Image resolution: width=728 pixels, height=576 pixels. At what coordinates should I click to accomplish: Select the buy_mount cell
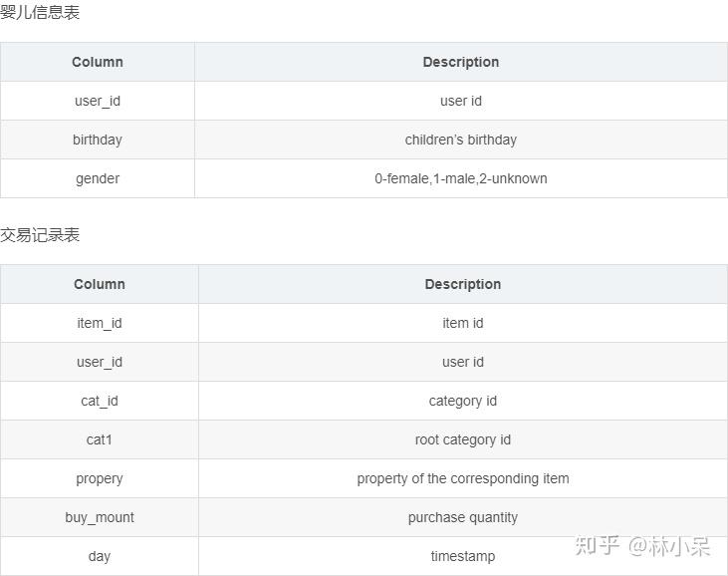tap(100, 517)
